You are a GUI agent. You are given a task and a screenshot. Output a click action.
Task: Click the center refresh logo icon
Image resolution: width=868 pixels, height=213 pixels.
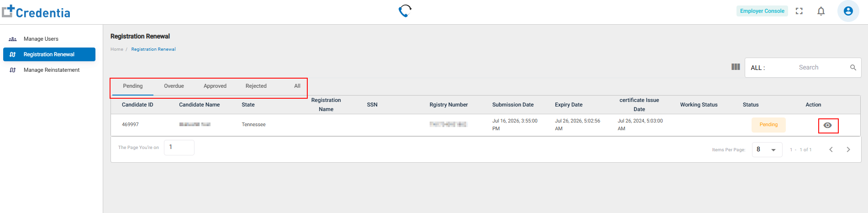(405, 11)
